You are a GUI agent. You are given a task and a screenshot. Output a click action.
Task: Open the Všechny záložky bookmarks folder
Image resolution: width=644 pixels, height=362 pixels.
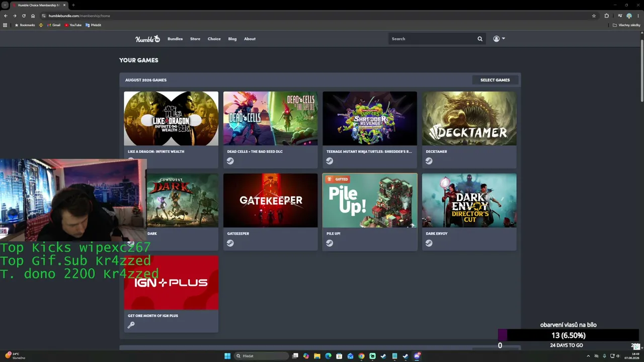[x=626, y=25]
